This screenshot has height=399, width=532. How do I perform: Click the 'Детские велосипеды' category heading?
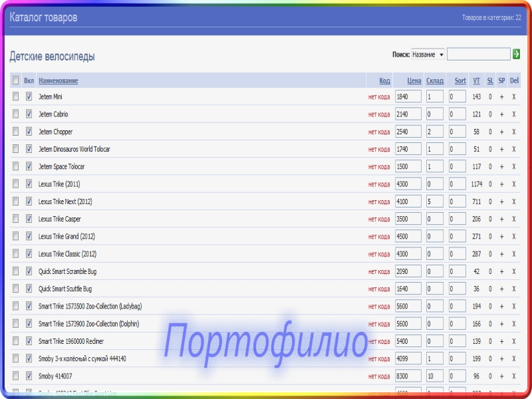[x=52, y=56]
